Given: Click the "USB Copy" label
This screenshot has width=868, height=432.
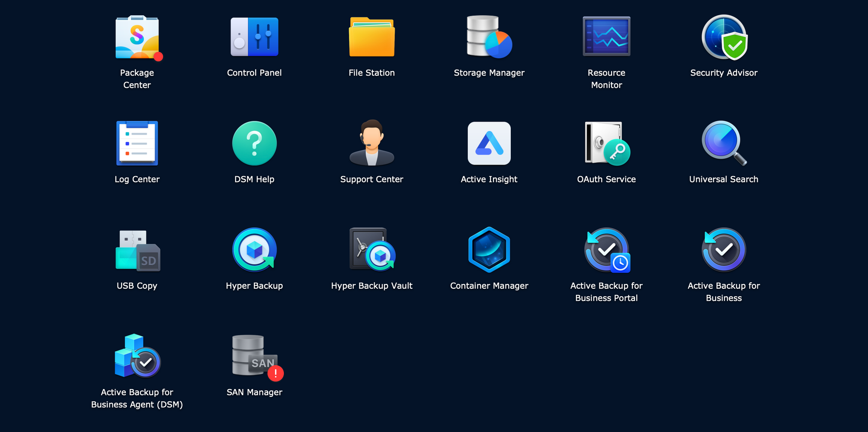Looking at the screenshot, I should 137,286.
